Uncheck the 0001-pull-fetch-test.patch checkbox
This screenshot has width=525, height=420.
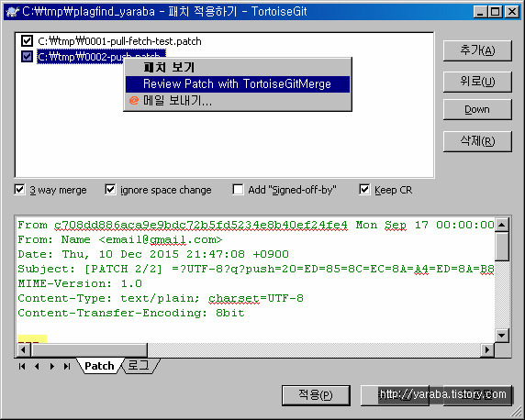(x=27, y=41)
